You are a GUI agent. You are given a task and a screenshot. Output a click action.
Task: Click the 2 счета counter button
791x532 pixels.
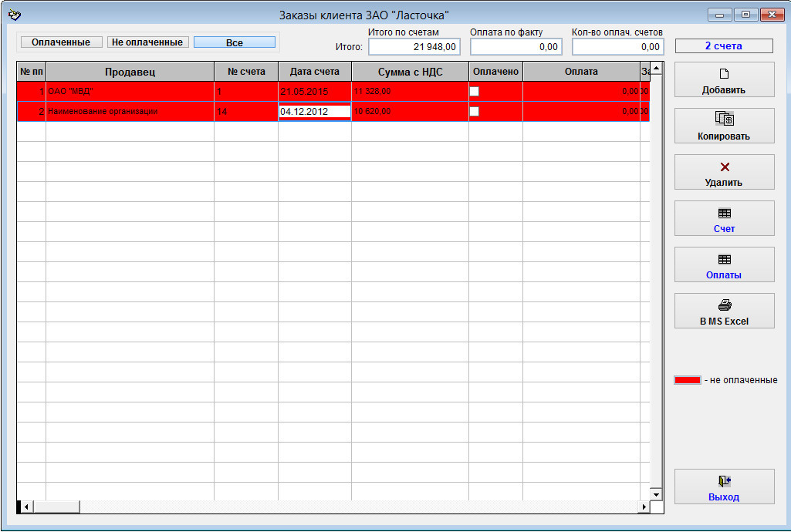pyautogui.click(x=724, y=45)
